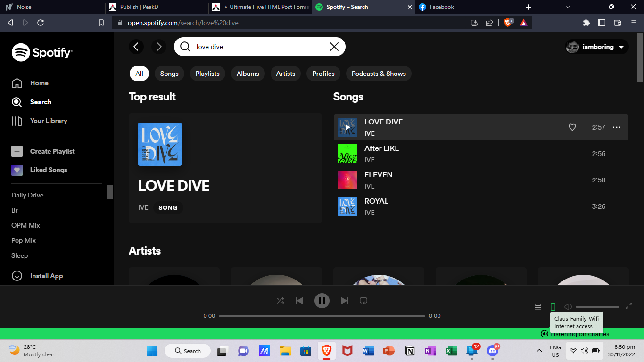Filter results by Podcasts & Shows
This screenshot has height=362, width=644.
click(379, 74)
